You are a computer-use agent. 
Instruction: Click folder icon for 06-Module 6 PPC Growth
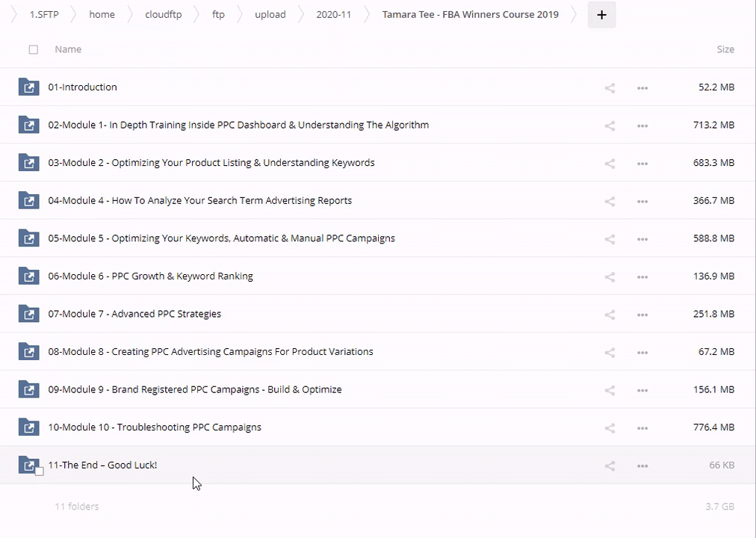click(28, 276)
